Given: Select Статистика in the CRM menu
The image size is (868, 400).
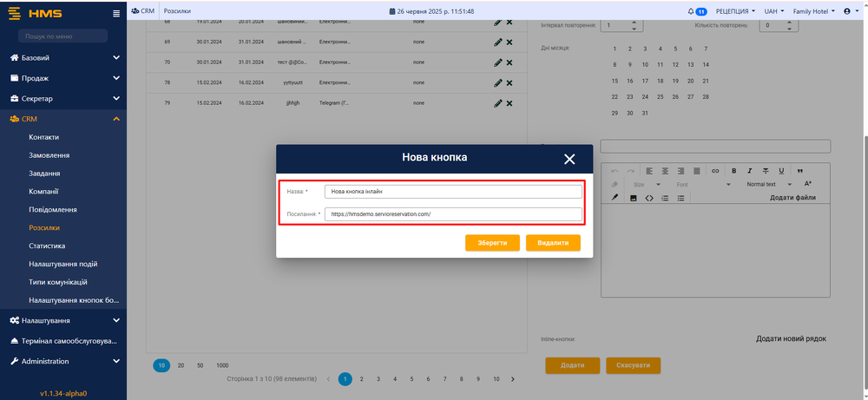Looking at the screenshot, I should coord(47,246).
